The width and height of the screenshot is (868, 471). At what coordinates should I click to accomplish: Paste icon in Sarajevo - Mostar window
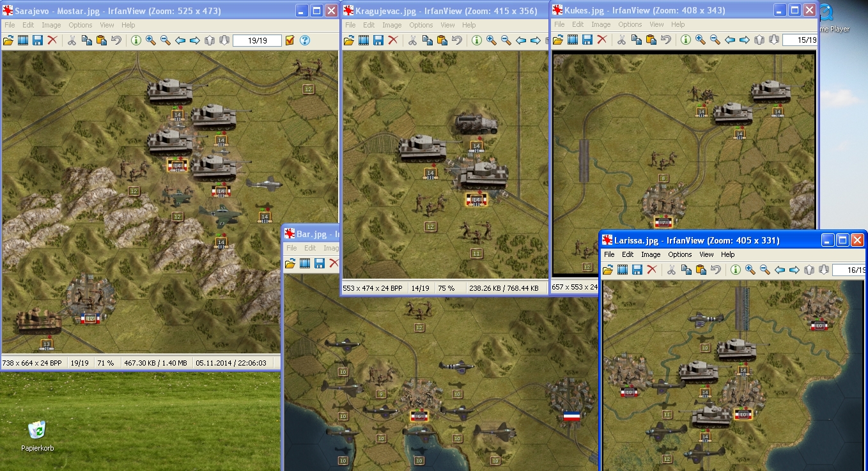[x=101, y=40]
